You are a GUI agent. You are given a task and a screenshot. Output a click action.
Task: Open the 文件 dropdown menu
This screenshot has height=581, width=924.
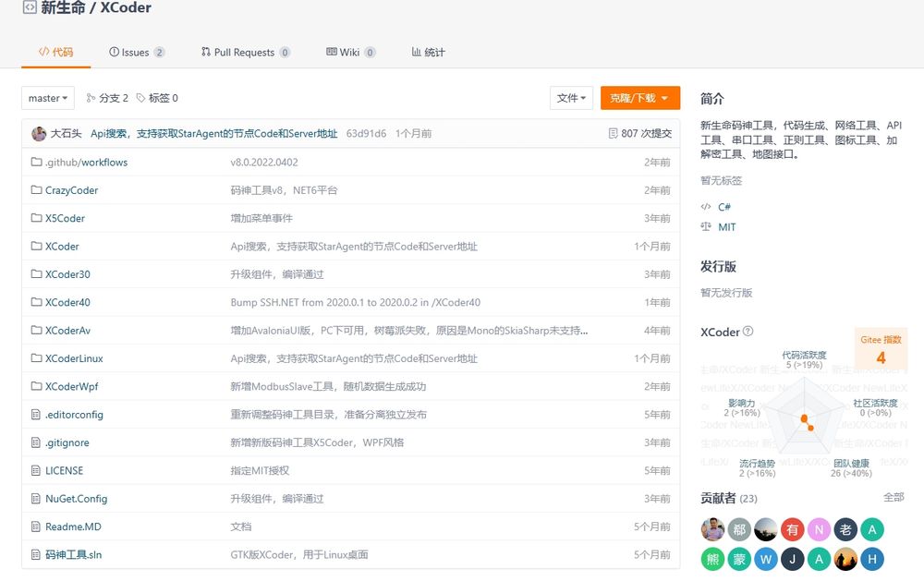tap(571, 98)
